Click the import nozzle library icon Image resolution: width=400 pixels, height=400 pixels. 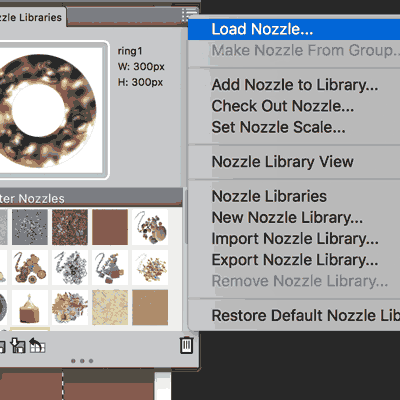pyautogui.click(x=17, y=346)
